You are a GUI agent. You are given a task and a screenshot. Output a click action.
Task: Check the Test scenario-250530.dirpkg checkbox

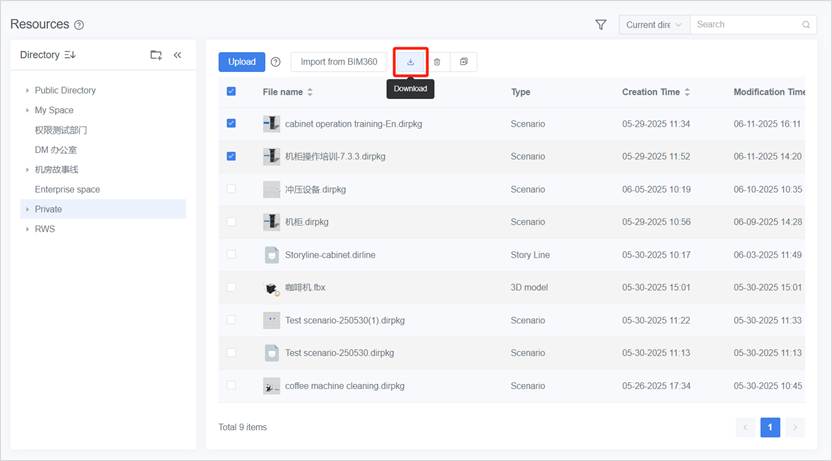click(231, 352)
